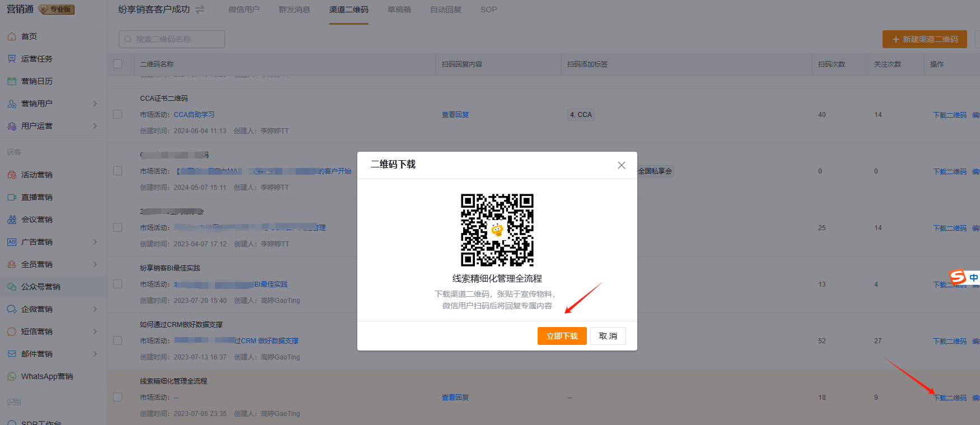Viewport: 980px width, 425px height.
Task: Toggle the select-all checkbox in table header
Action: (118, 64)
